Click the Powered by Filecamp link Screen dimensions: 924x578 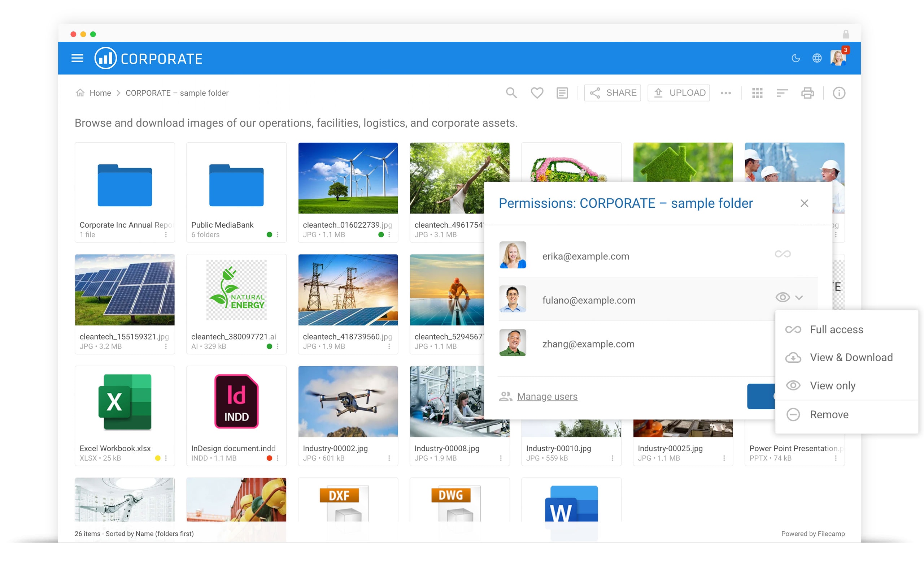812,534
